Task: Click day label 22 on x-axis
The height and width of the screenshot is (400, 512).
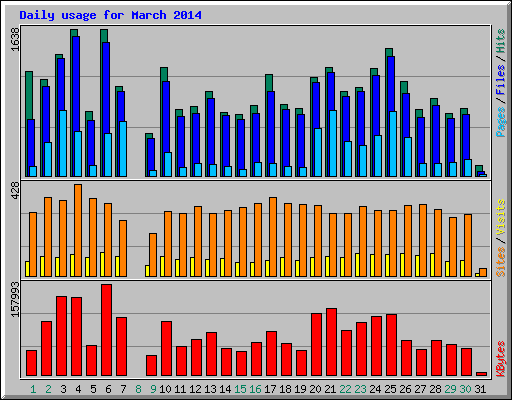Action: pyautogui.click(x=345, y=389)
